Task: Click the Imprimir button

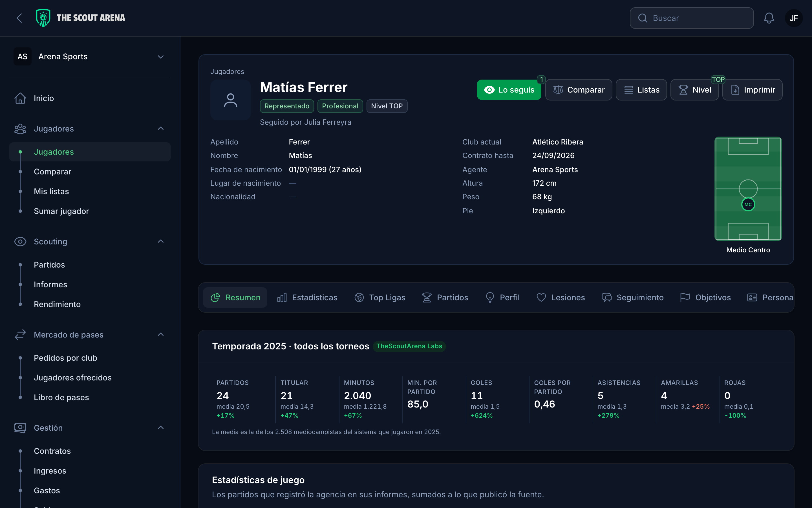Action: click(753, 90)
